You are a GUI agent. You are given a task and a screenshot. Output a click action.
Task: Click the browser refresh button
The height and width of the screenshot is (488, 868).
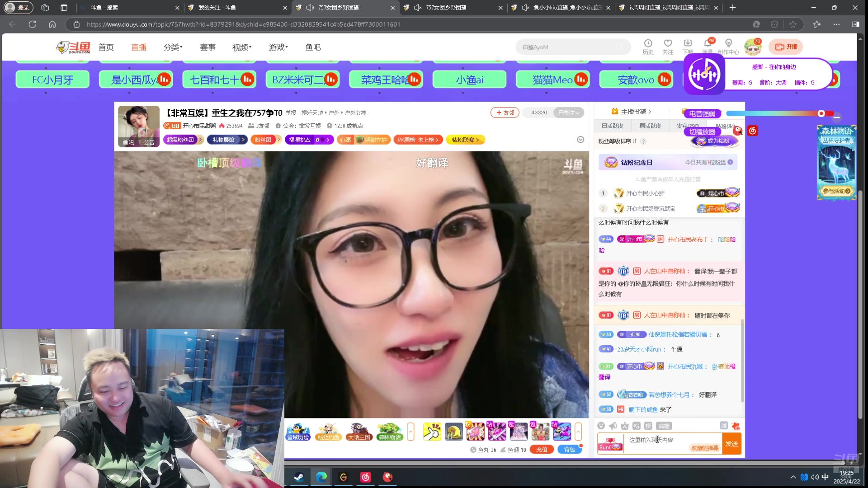point(33,24)
